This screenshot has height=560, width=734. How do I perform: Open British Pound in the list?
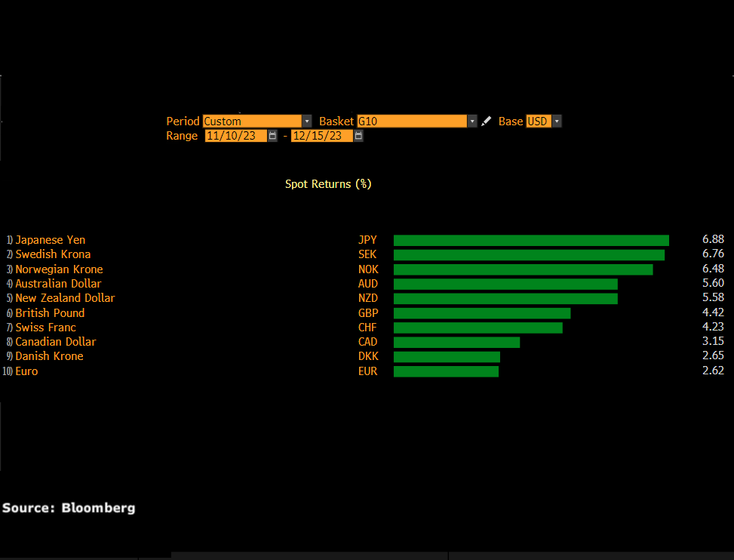click(x=50, y=312)
